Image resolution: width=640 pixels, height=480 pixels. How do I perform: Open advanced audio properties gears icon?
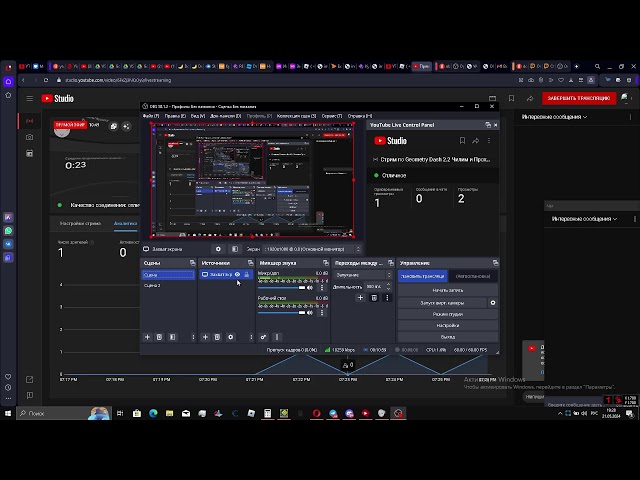[263, 337]
